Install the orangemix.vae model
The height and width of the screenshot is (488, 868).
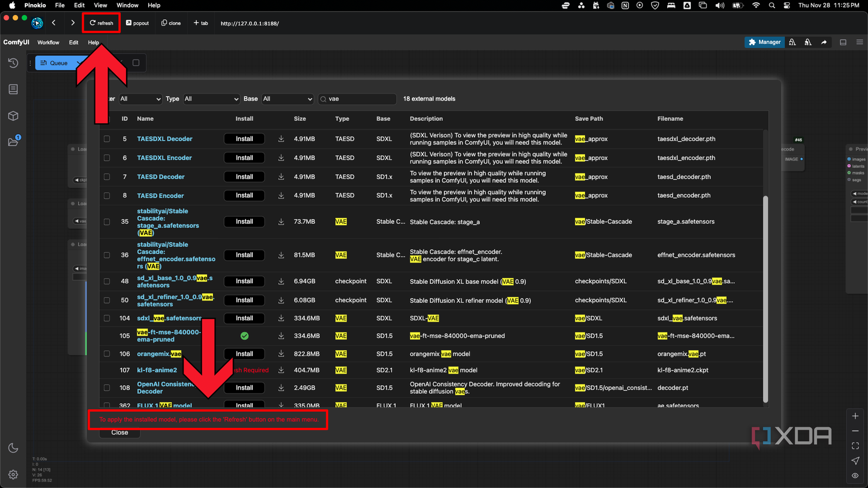[x=244, y=353]
